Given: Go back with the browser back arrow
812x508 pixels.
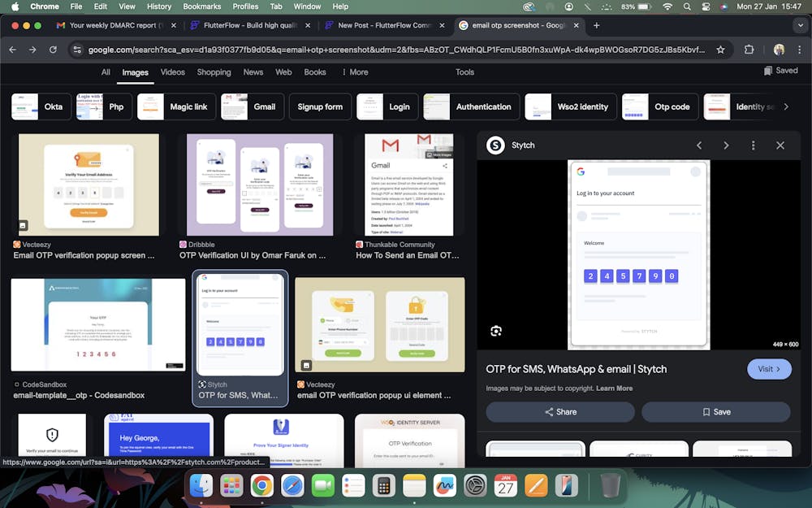Looking at the screenshot, I should 13,50.
